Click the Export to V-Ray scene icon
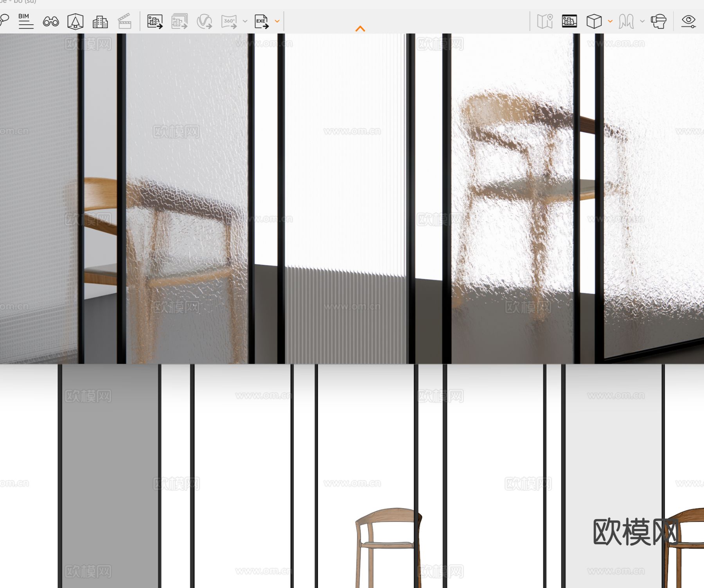 (x=204, y=22)
